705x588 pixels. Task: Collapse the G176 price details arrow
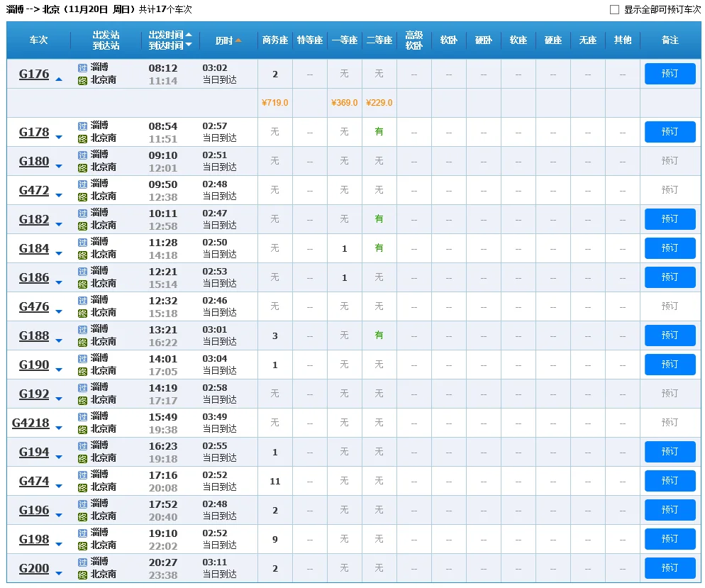point(59,79)
